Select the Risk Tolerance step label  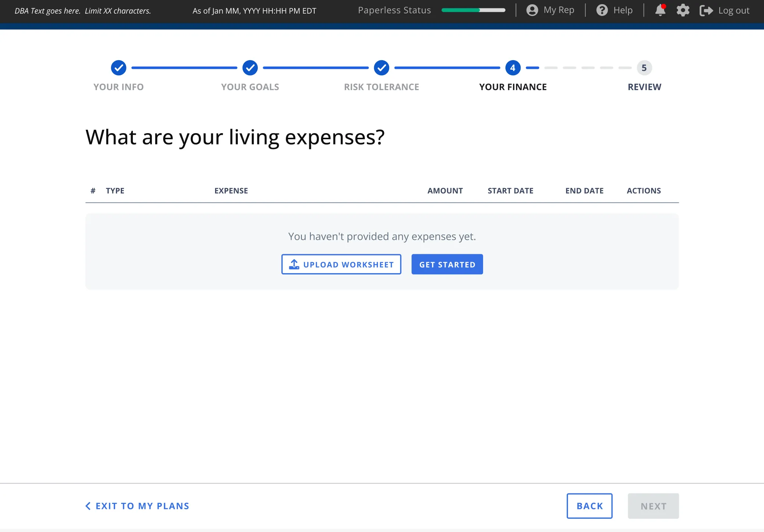[382, 87]
